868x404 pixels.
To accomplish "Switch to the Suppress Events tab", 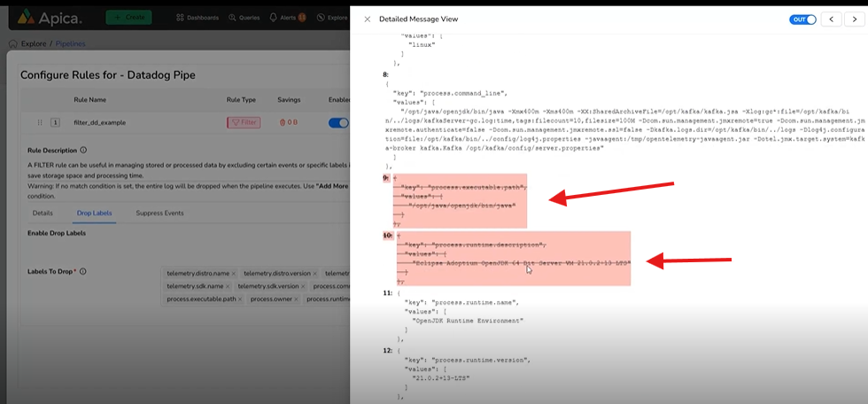I will [159, 214].
